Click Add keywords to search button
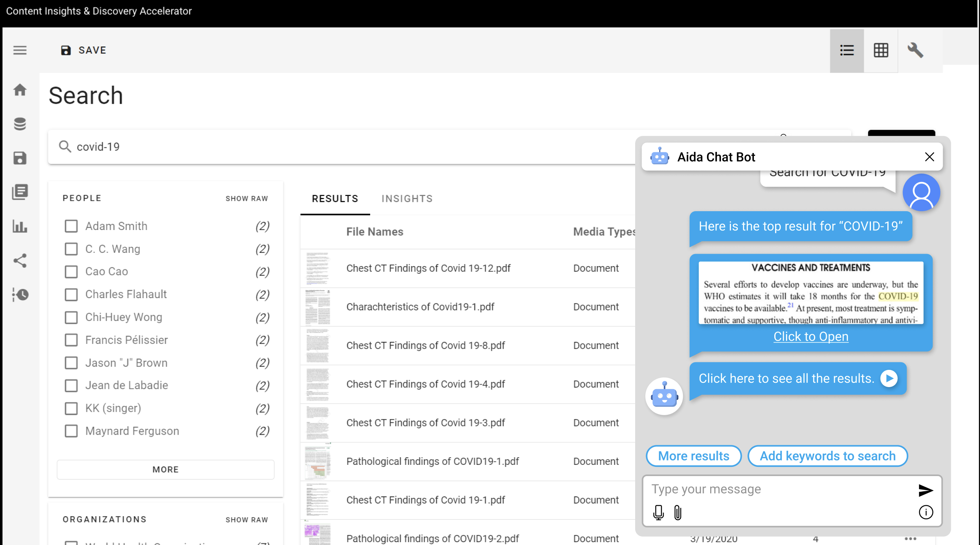 pyautogui.click(x=828, y=456)
